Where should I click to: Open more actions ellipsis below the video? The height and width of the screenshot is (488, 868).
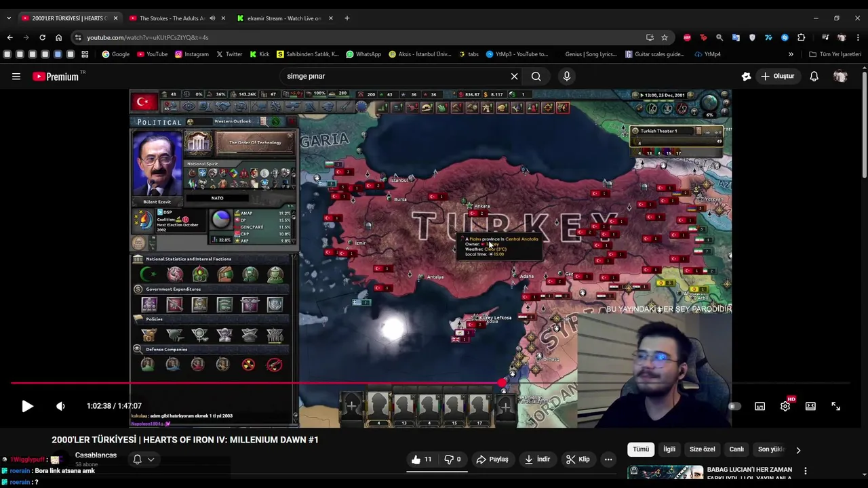(x=608, y=460)
